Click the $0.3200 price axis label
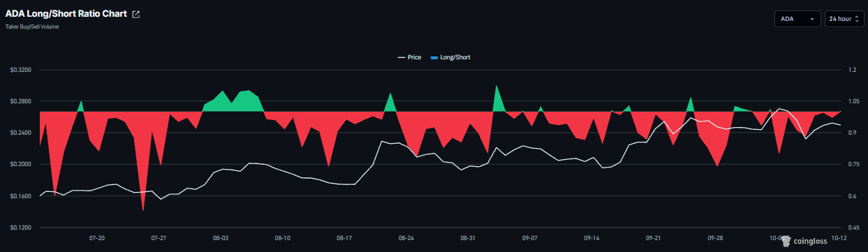The width and height of the screenshot is (868, 252). coord(21,71)
